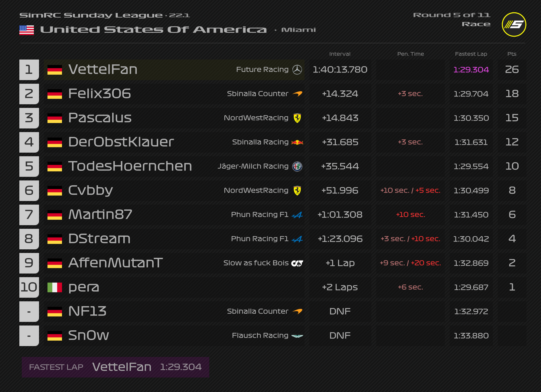541x392 pixels.
Task: Click the purple fastest lap time 1:29.304
Action: click(471, 70)
